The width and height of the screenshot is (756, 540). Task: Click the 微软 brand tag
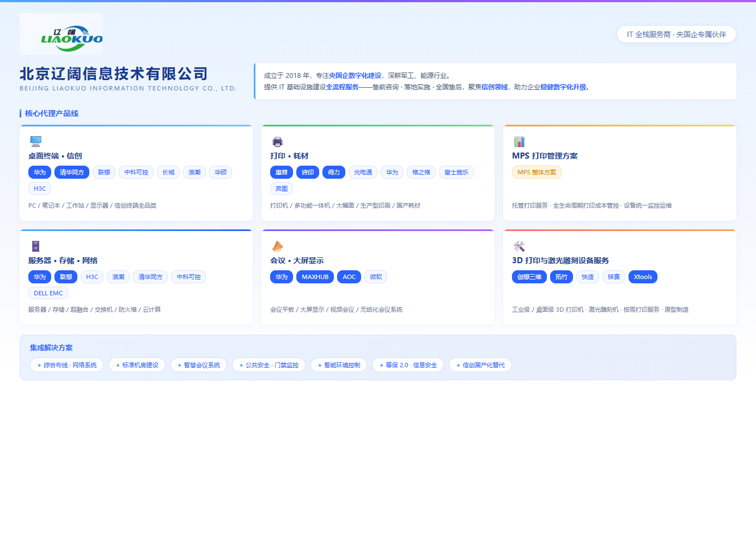tap(376, 277)
